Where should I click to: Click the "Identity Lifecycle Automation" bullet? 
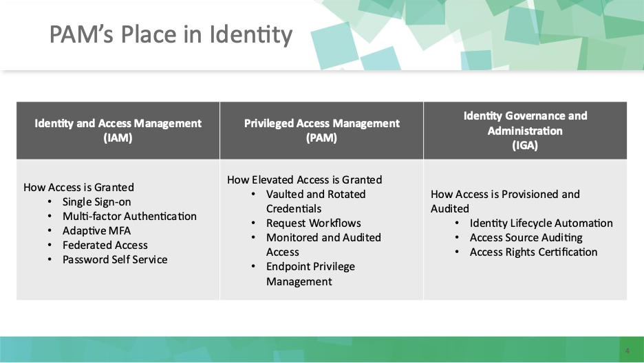pyautogui.click(x=541, y=223)
